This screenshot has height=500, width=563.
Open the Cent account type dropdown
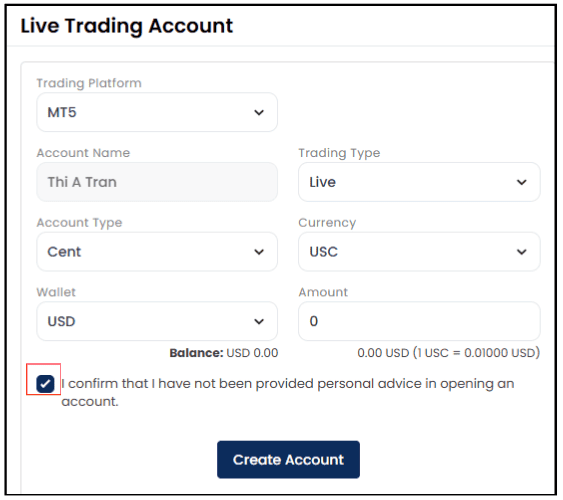(x=157, y=252)
